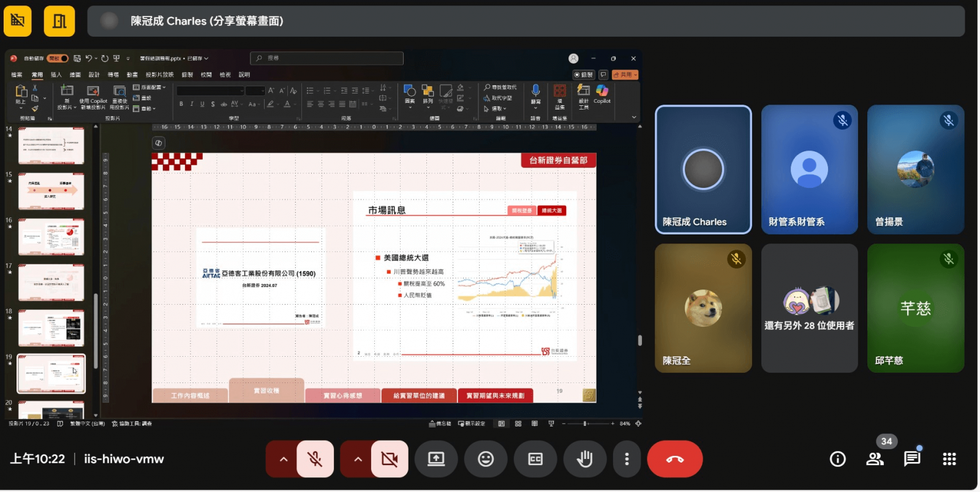Open the 插入 ribbon tab
This screenshot has width=980, height=492.
[x=56, y=75]
